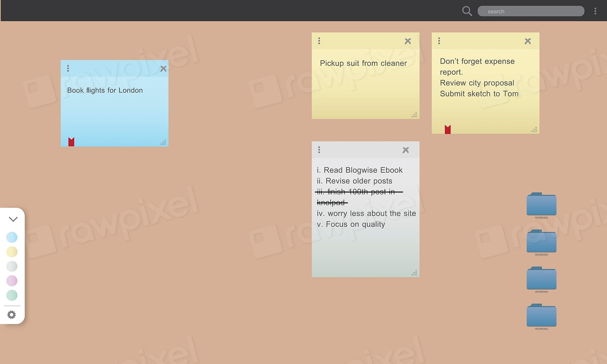Close the gray Blogwise list note
Viewport: 607px width, 364px height.
pyautogui.click(x=405, y=150)
